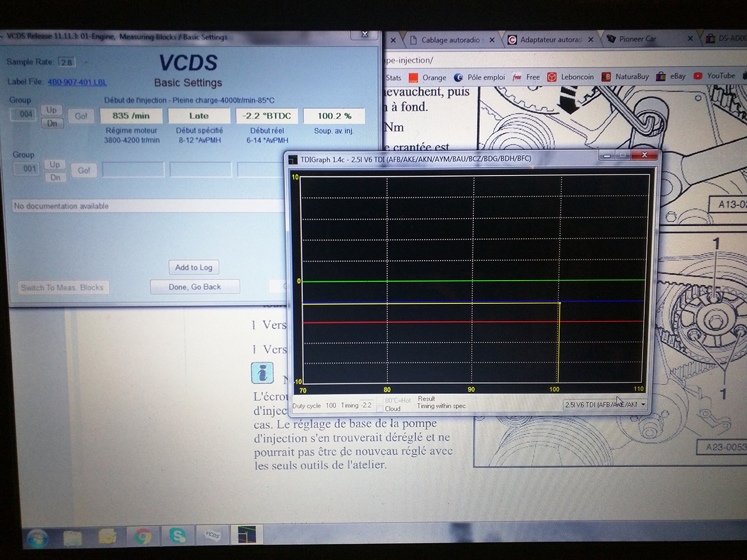Open Skype from the taskbar

point(177,535)
